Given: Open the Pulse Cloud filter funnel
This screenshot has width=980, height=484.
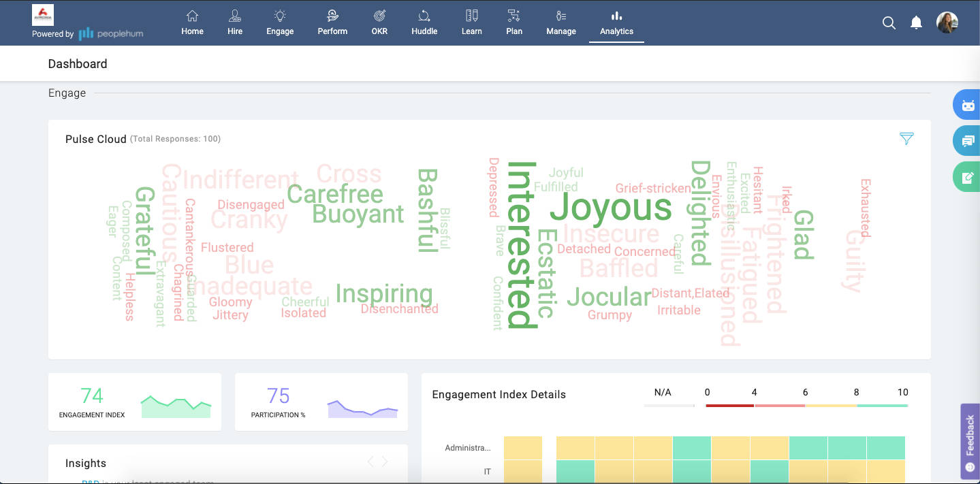Looking at the screenshot, I should click(x=906, y=138).
